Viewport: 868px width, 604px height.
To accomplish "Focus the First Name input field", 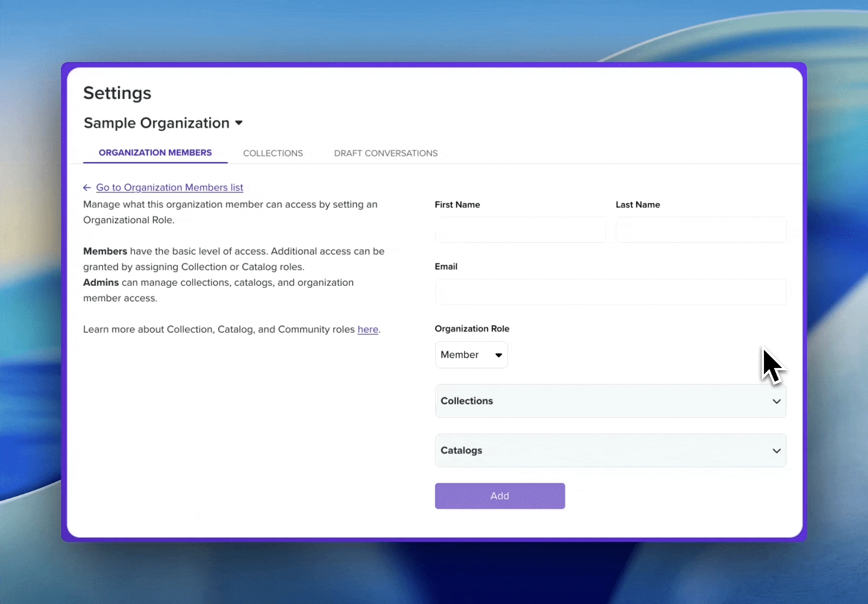I will [x=520, y=230].
